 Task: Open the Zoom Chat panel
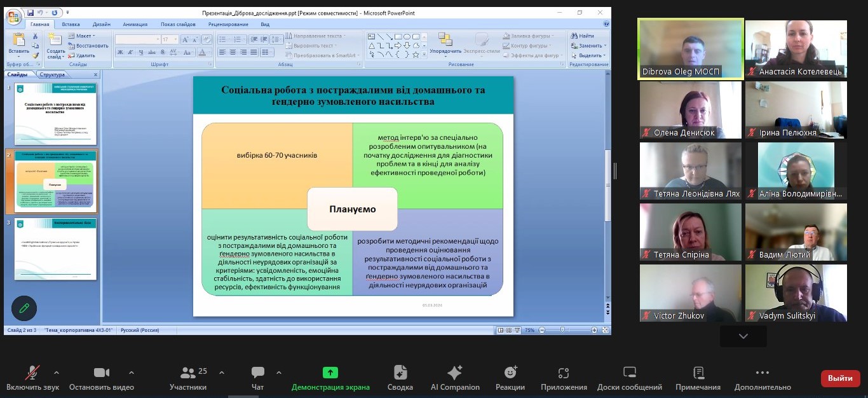[x=257, y=373]
